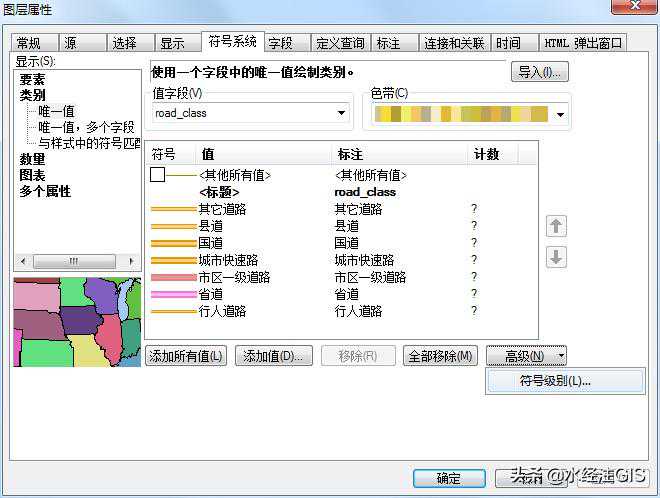This screenshot has height=498, width=660.
Task: Select 数量 category in the display list
Action: coord(32,159)
